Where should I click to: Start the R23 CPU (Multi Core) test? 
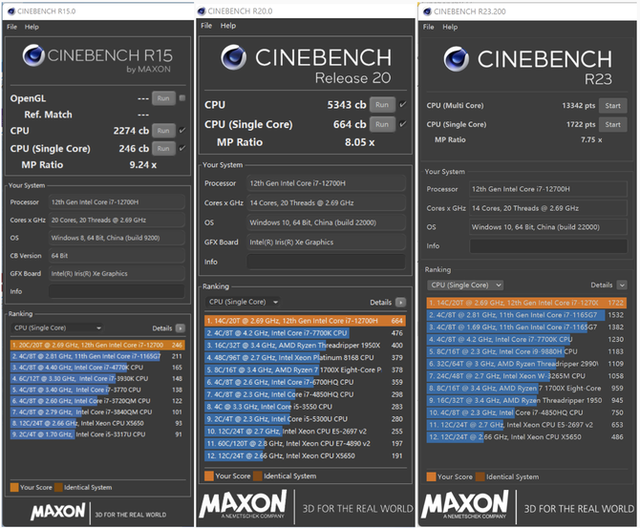[x=612, y=105]
